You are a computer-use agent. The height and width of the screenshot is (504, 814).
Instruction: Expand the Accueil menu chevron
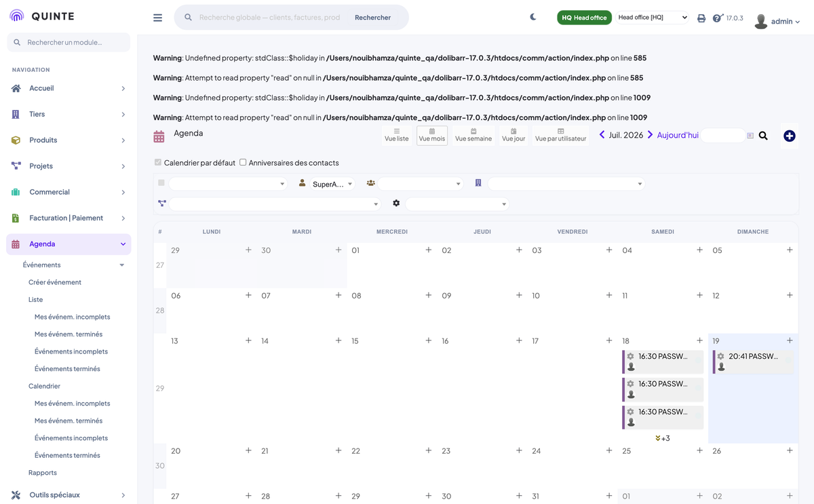123,88
